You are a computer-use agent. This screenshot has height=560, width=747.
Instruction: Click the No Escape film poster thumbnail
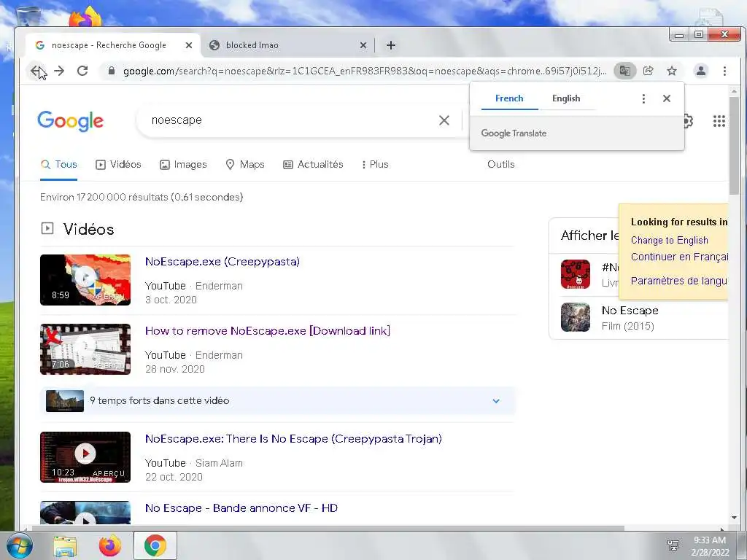click(576, 317)
